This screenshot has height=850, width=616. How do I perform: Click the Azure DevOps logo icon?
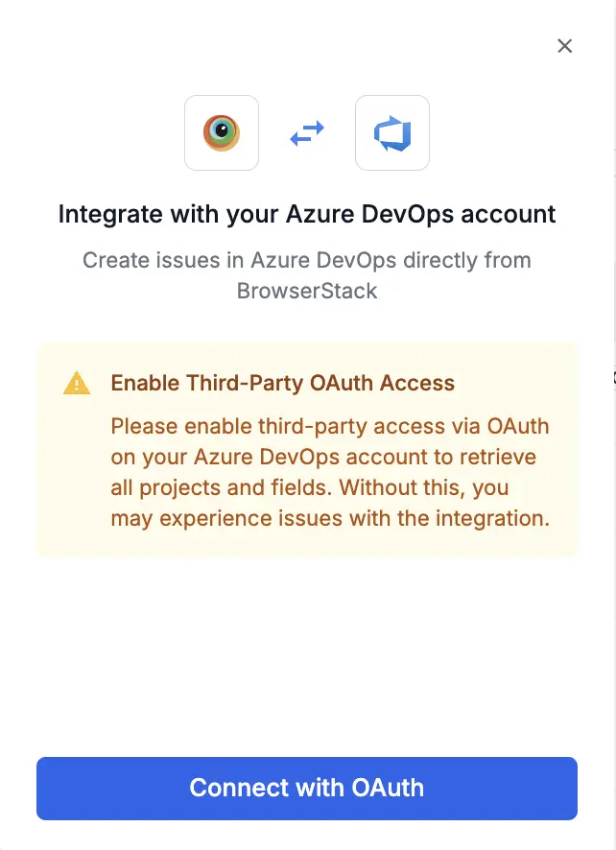[x=392, y=133]
